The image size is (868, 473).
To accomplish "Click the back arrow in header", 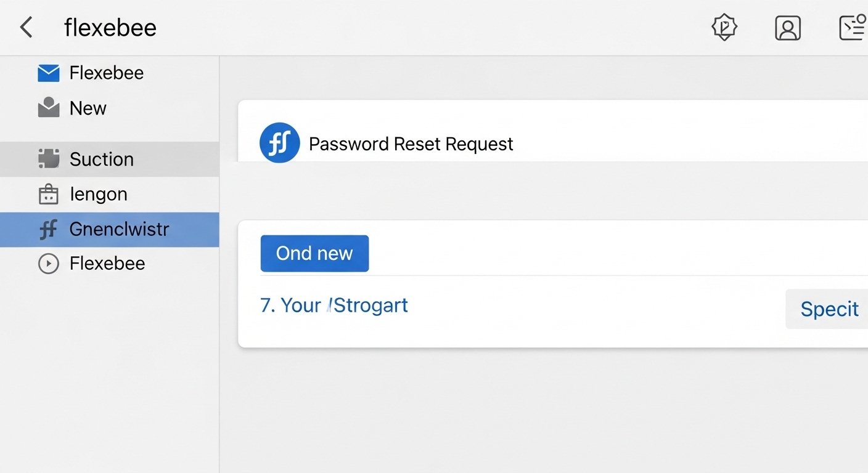I will pos(26,28).
